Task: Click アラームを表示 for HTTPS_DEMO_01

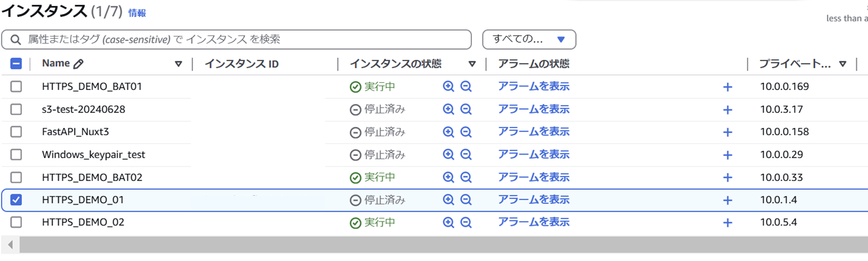Action: point(533,199)
